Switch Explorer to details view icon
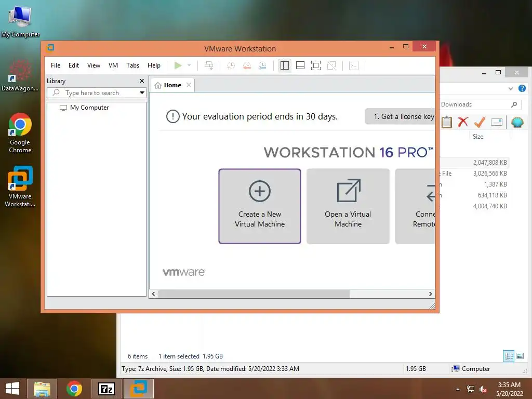Viewport: 532px width, 399px height. [x=509, y=356]
